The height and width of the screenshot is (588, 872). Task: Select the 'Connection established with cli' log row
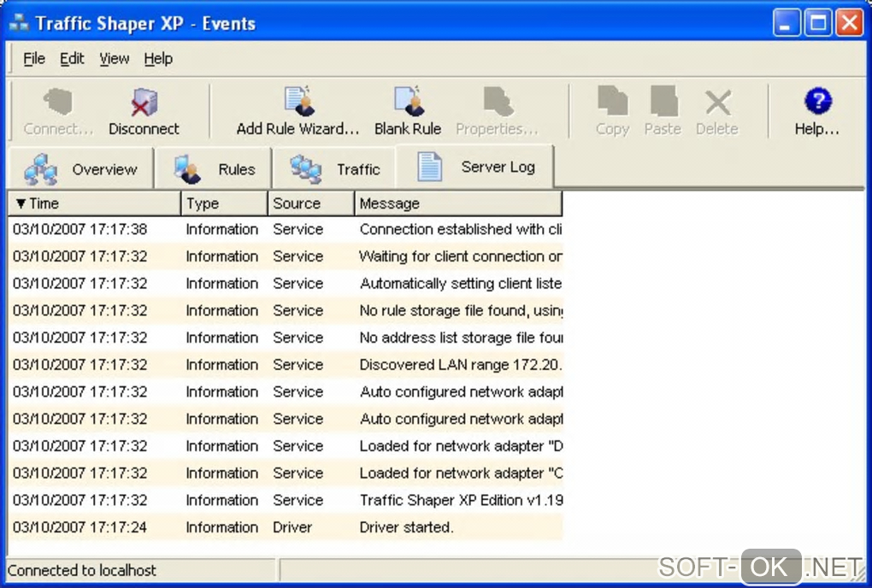286,229
